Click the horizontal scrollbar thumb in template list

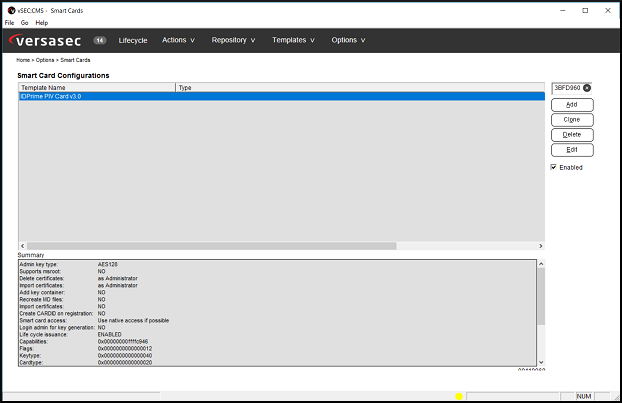tap(211, 246)
